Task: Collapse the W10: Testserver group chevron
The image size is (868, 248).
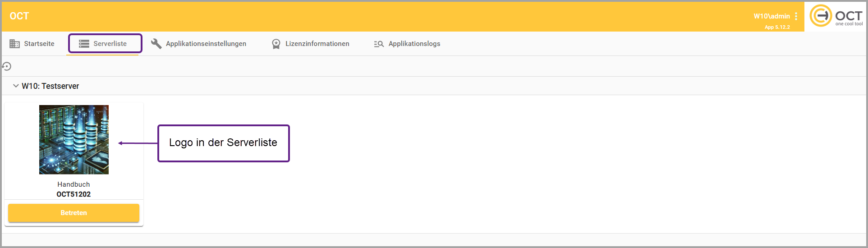Action: (16, 86)
